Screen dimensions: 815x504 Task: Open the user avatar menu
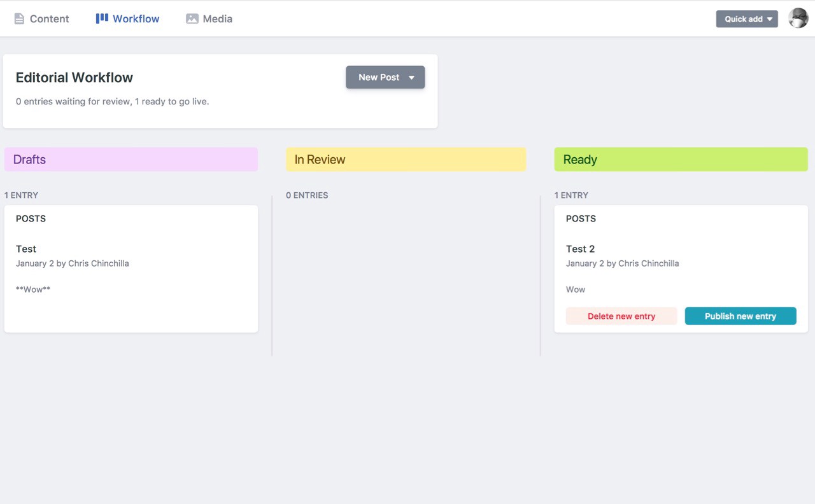click(x=798, y=18)
